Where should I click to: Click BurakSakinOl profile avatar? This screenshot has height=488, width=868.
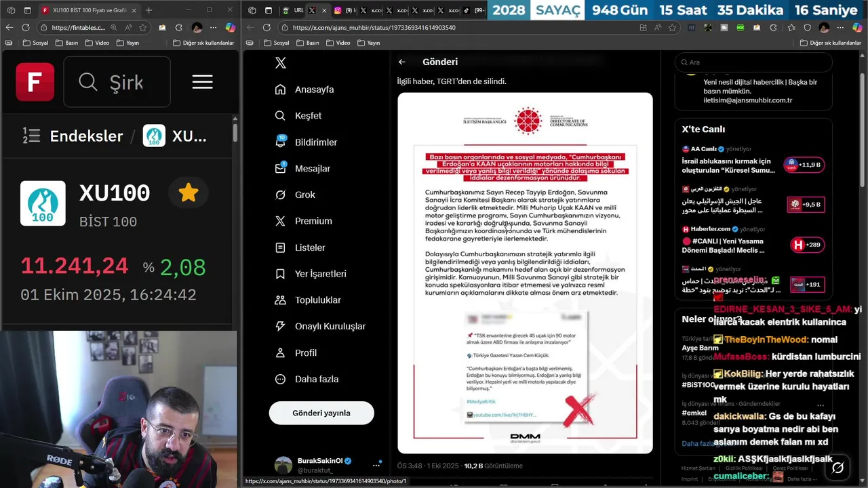[283, 465]
